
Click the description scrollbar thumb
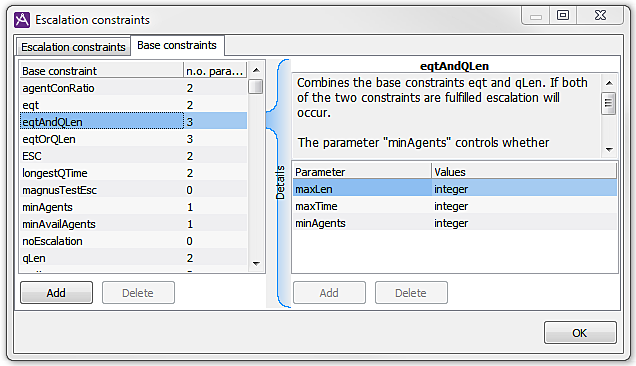click(608, 103)
